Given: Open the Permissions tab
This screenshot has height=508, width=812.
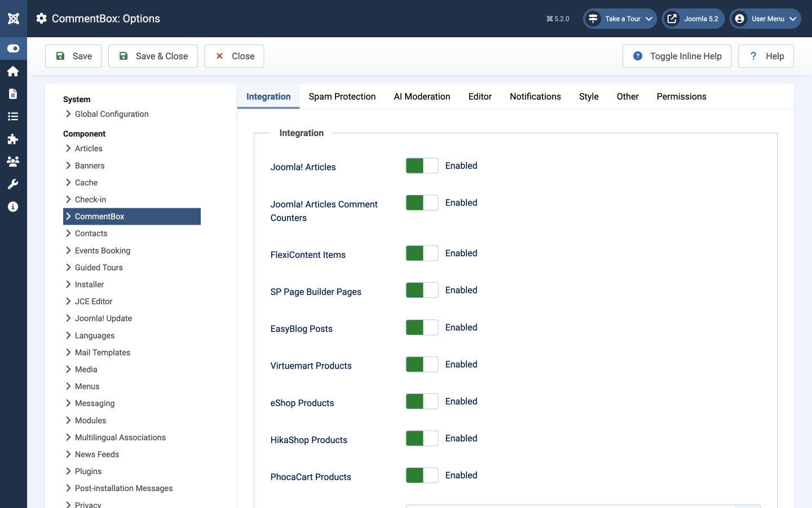Looking at the screenshot, I should coord(681,97).
